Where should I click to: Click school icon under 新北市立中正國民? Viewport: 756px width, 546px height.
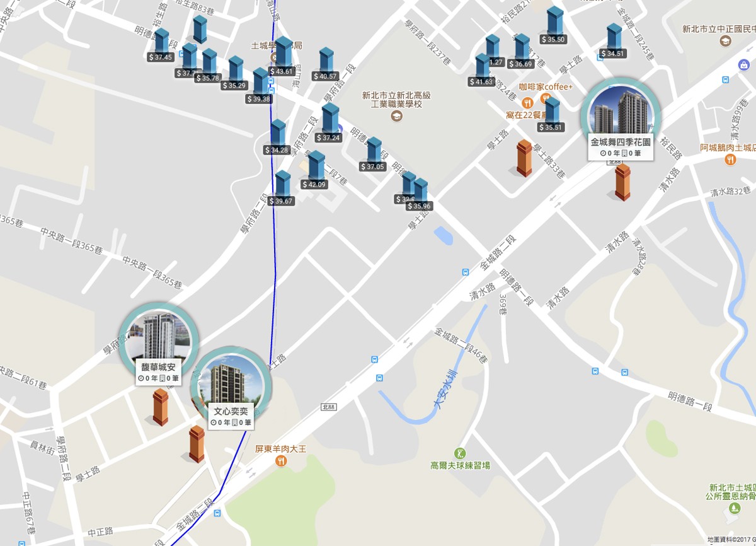[x=726, y=41]
